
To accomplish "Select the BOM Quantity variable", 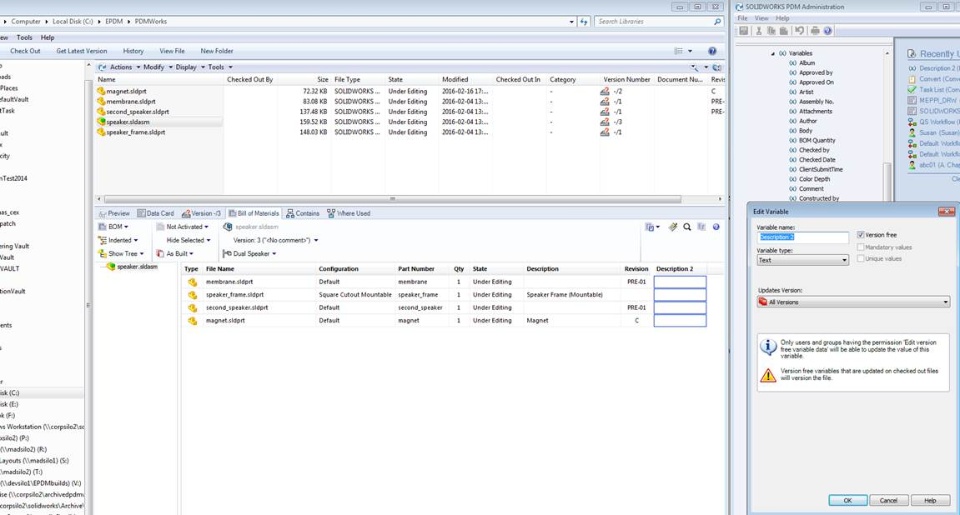I will coord(817,141).
